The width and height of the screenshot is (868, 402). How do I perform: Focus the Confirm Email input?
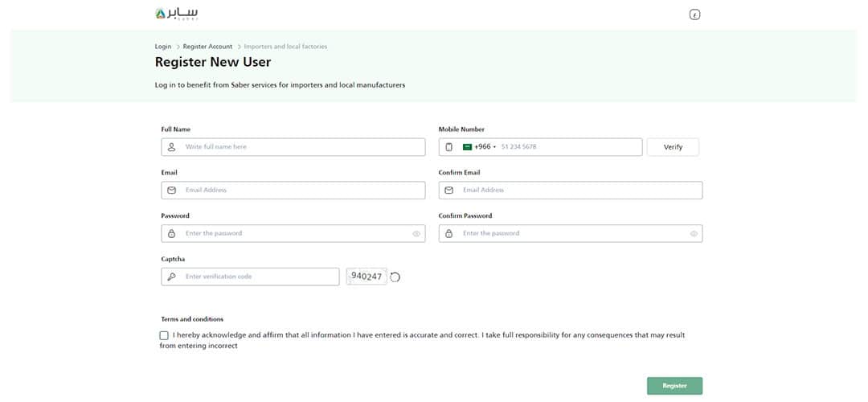[571, 190]
